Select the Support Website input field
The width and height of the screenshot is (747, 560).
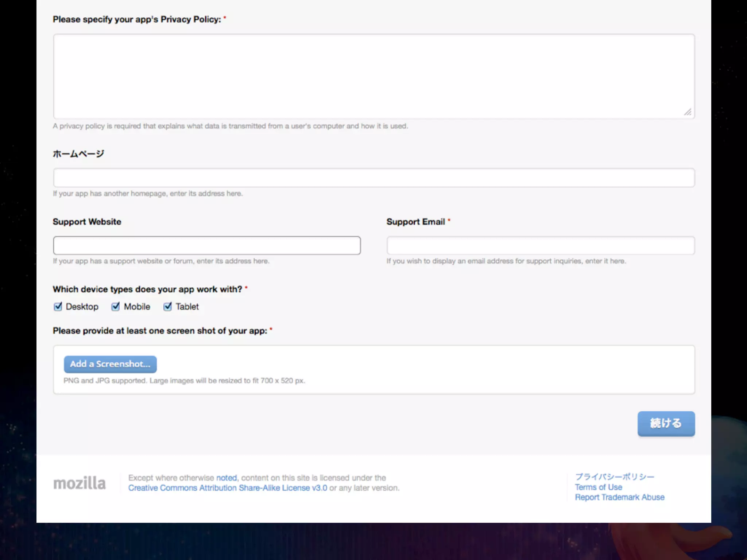click(206, 245)
